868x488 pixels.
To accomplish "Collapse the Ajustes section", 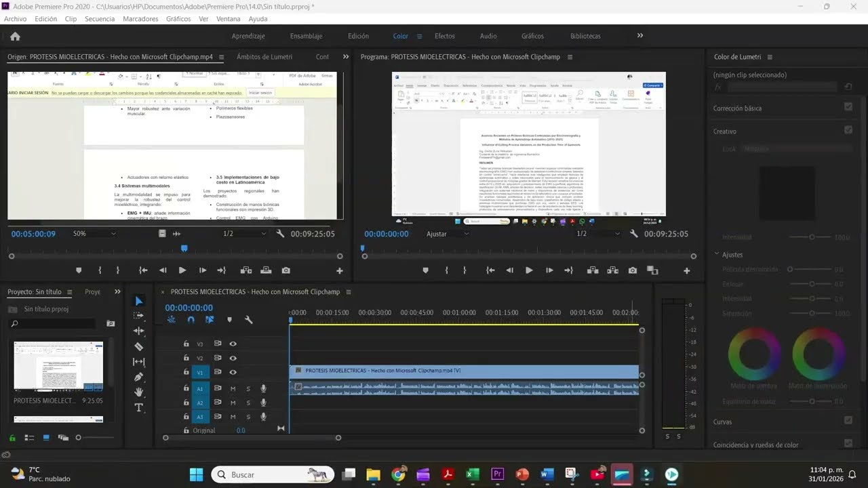I will 717,254.
